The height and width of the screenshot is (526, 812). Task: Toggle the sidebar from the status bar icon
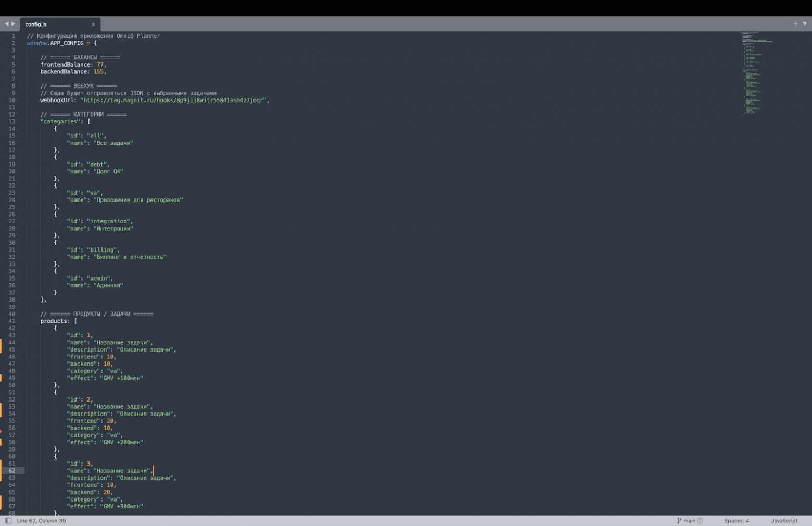click(8, 521)
